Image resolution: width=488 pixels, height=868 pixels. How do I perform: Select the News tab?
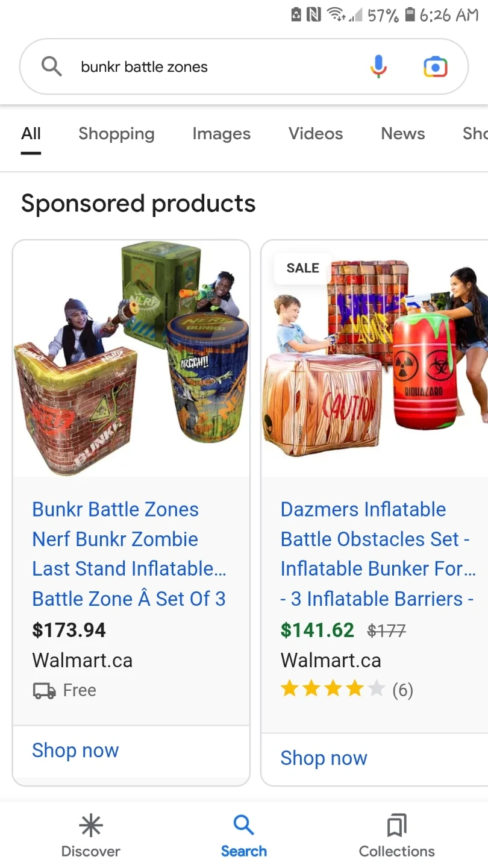403,134
